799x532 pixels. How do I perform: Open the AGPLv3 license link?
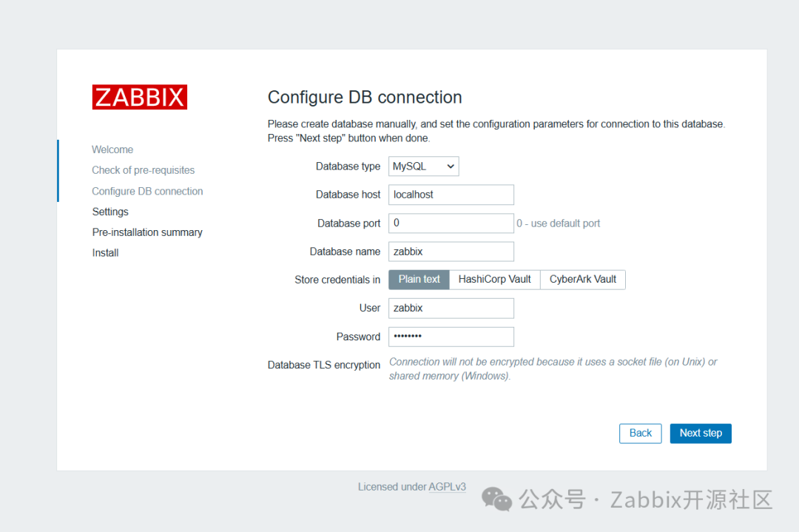pyautogui.click(x=447, y=487)
